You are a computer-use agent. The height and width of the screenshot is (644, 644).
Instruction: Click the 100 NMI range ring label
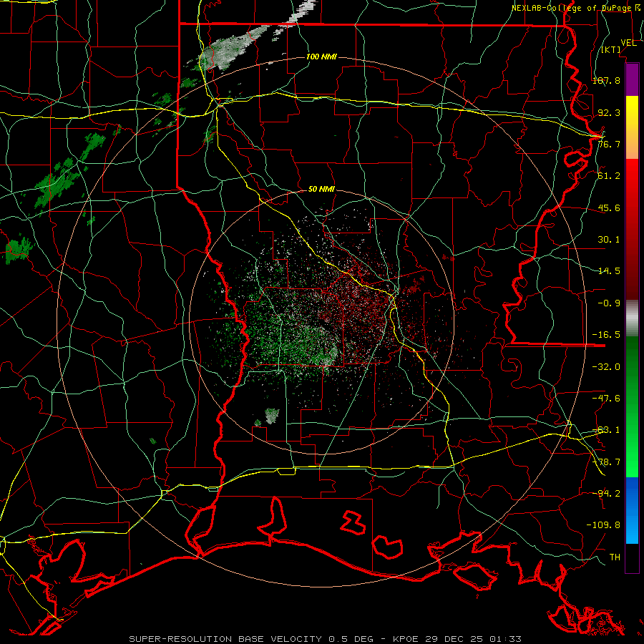(321, 57)
